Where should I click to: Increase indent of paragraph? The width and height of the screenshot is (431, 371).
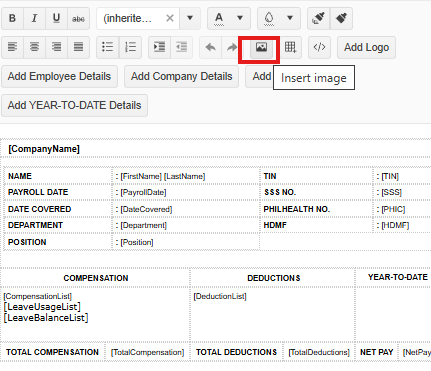pyautogui.click(x=159, y=47)
